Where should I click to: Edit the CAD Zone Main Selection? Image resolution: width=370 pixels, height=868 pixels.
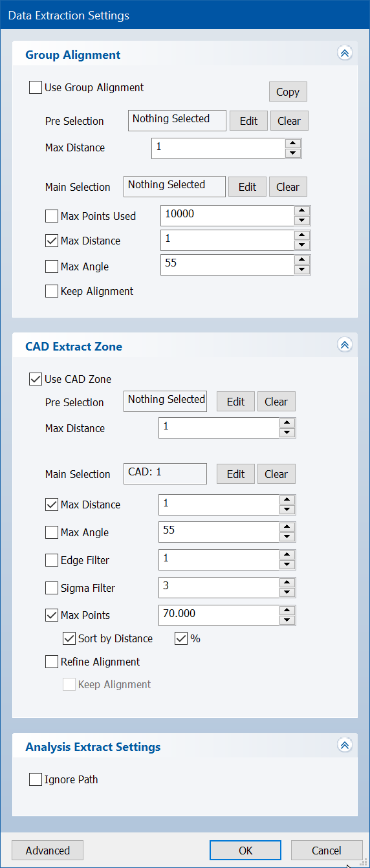coord(235,474)
